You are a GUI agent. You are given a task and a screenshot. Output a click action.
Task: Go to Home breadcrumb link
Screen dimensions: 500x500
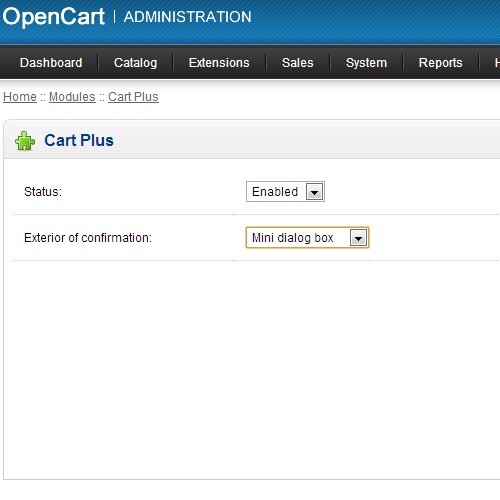[20, 97]
